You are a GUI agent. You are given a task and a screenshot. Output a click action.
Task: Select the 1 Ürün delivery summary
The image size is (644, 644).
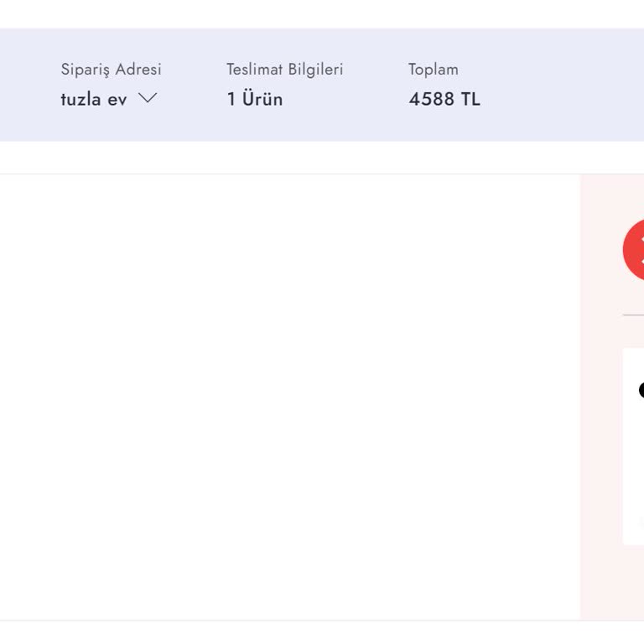point(254,99)
